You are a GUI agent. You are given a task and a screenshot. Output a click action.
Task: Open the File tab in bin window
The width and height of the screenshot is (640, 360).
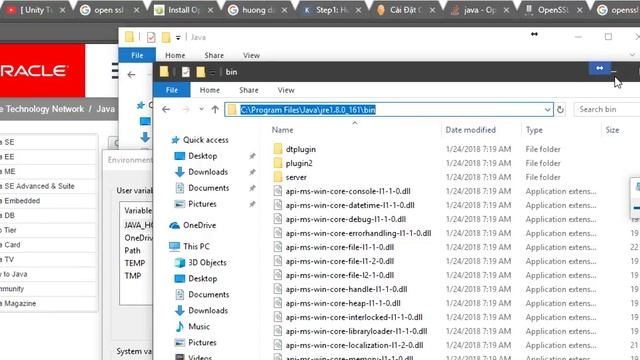click(x=172, y=90)
